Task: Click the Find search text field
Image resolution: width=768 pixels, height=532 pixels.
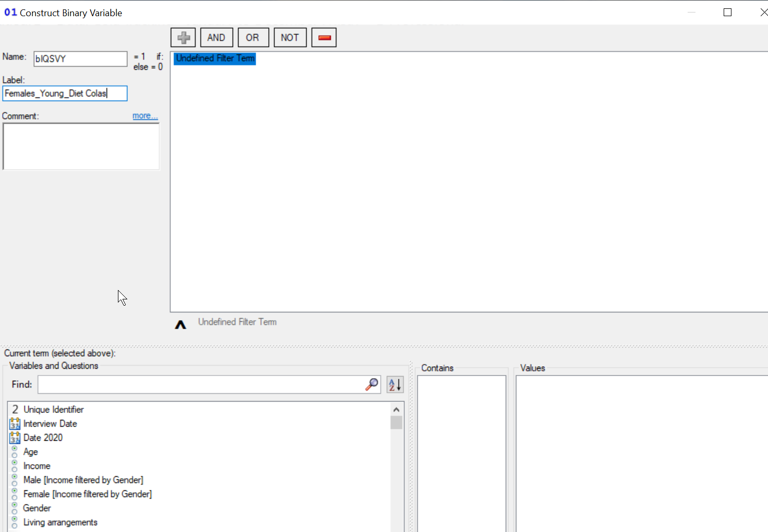Action: point(201,385)
